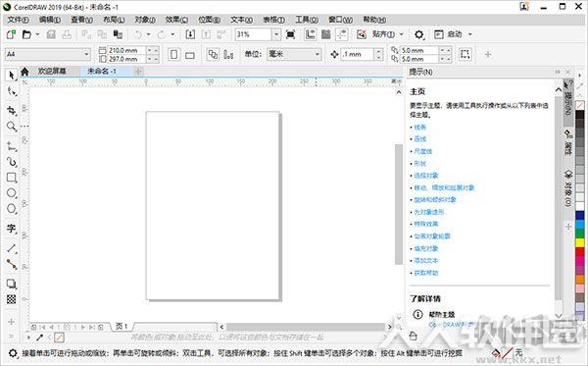Screen dimensions: 588x366
Task: Select the Artistic Media tool
Action: click(11, 162)
